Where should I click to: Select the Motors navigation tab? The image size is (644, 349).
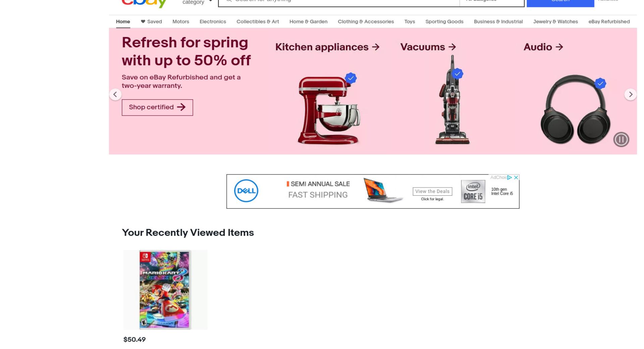(x=181, y=21)
